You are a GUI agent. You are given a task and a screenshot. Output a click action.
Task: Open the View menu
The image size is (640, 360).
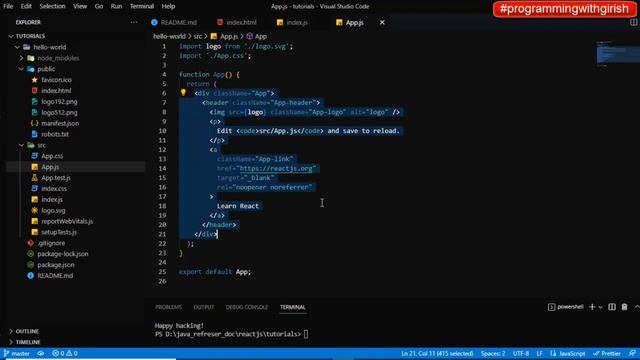(x=80, y=6)
